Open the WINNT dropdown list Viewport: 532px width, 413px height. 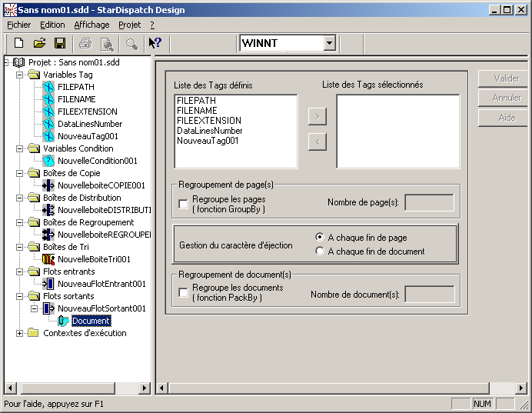pyautogui.click(x=329, y=44)
